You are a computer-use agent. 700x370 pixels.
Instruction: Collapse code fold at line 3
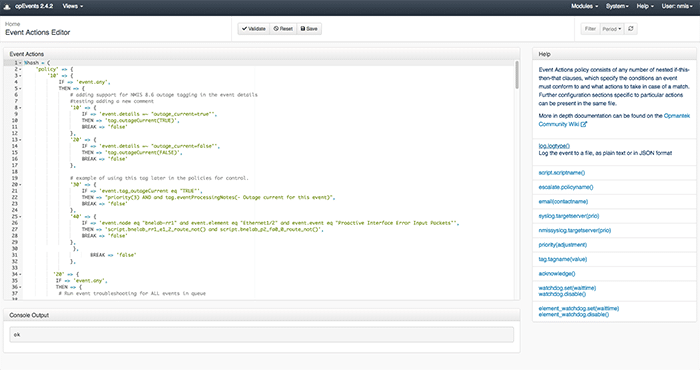tap(20, 76)
